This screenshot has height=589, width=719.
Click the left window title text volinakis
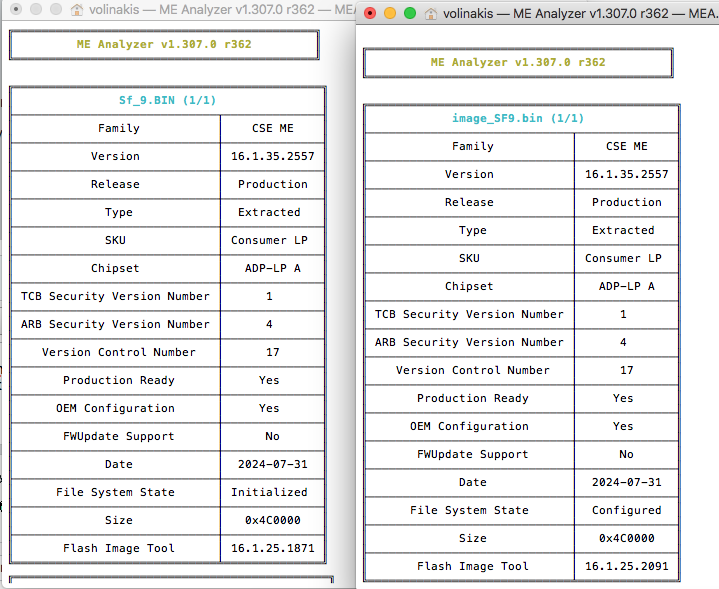[114, 9]
